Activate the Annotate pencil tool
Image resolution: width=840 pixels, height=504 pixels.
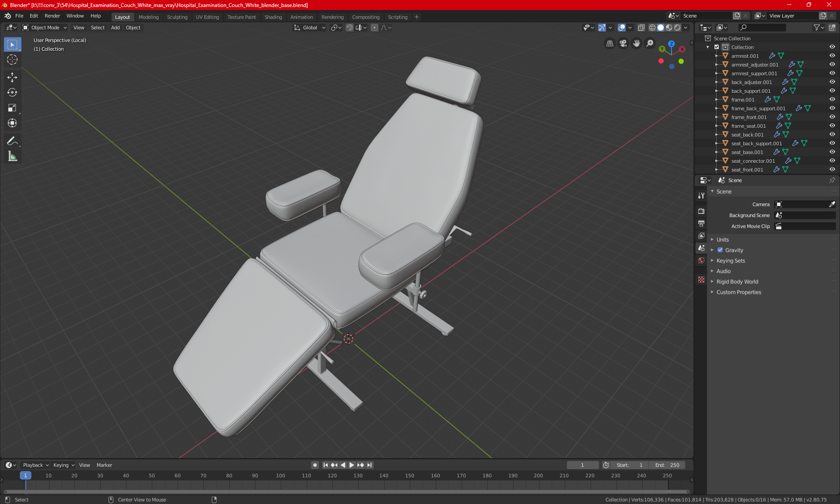12,141
